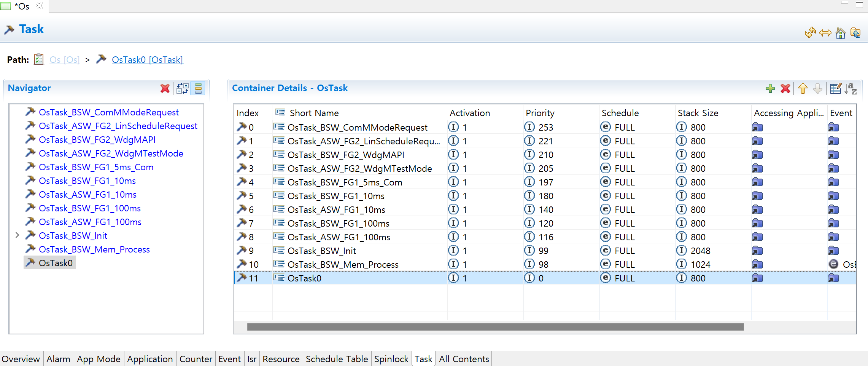
Task: Toggle Navigator flat list view icon
Action: (198, 88)
